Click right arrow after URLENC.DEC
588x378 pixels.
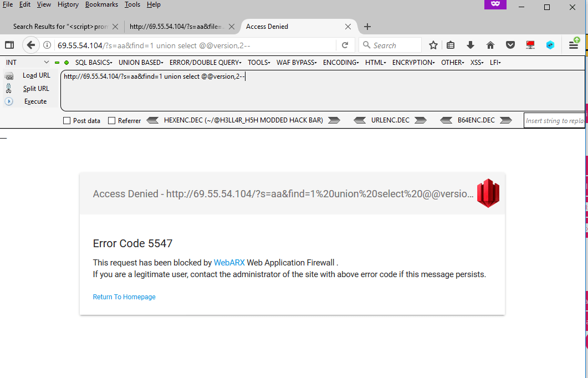tap(421, 120)
